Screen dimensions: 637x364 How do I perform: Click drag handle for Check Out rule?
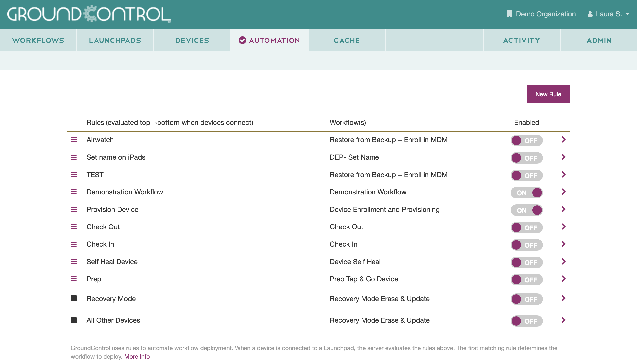click(x=74, y=227)
